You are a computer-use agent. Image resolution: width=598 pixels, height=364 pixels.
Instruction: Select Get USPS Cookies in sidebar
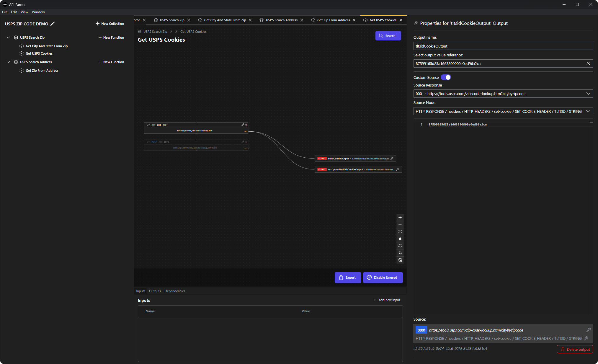coord(39,53)
